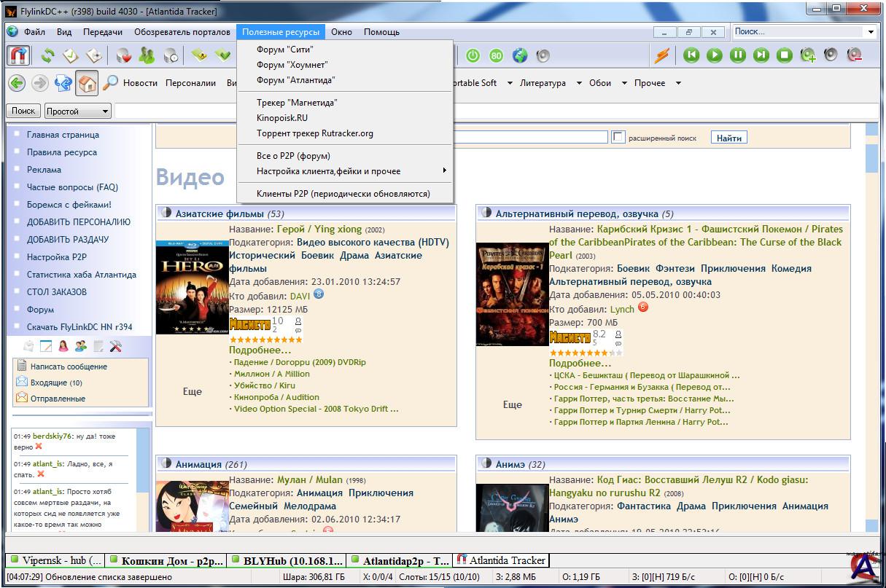Image resolution: width=886 pixels, height=588 pixels.
Task: Click the chat panel scrollbar
Action: [143, 481]
